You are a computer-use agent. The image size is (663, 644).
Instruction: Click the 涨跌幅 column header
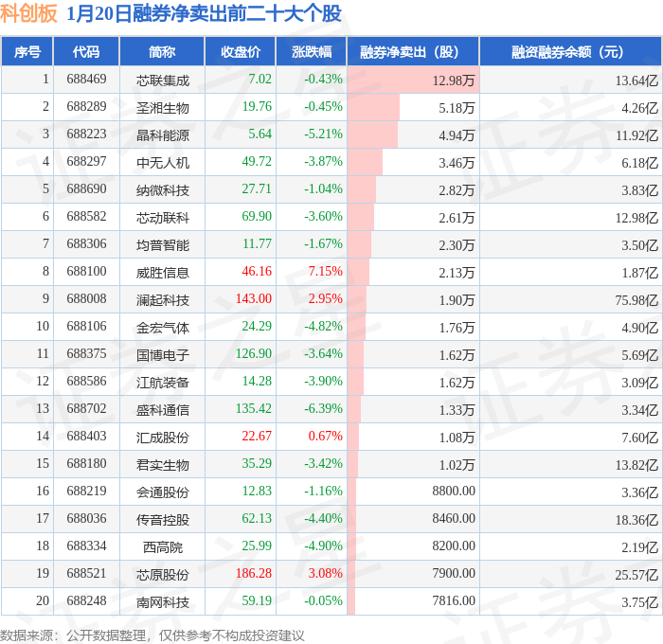click(x=312, y=51)
